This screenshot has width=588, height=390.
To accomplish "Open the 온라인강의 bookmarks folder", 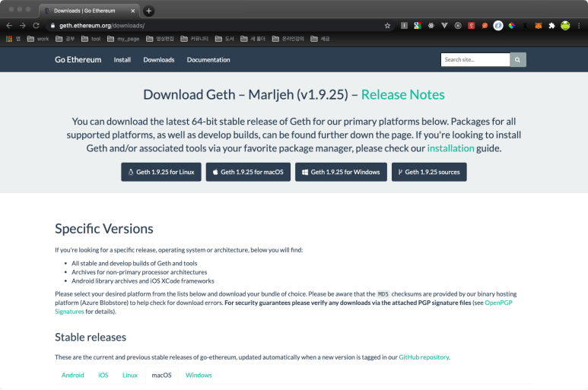I will click(x=288, y=39).
